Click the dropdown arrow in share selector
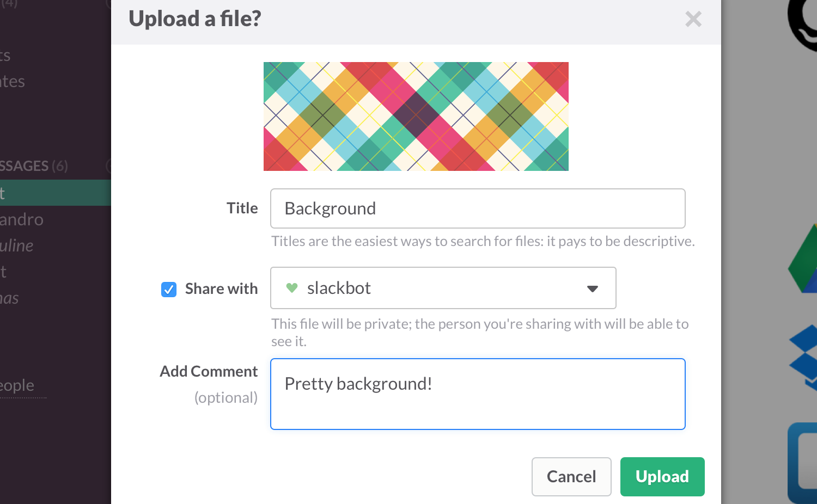Image resolution: width=817 pixels, height=504 pixels. (593, 288)
